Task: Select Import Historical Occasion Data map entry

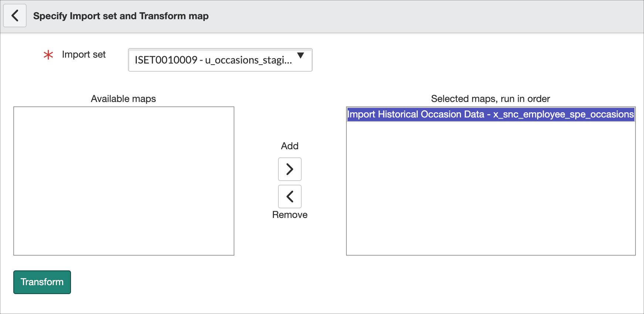Action: click(x=416, y=115)
